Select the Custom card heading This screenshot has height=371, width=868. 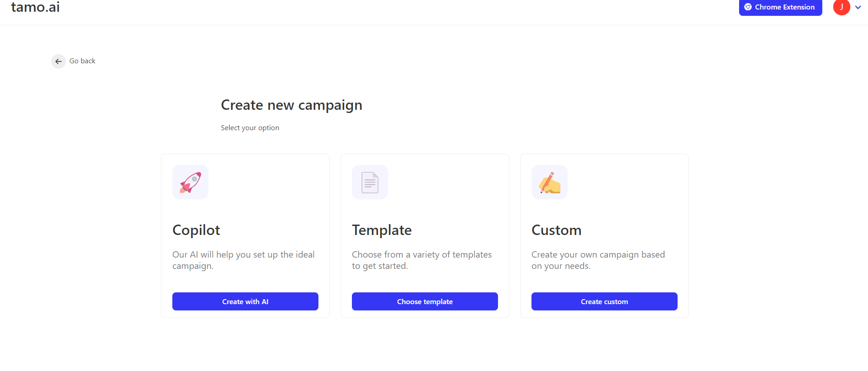point(556,230)
